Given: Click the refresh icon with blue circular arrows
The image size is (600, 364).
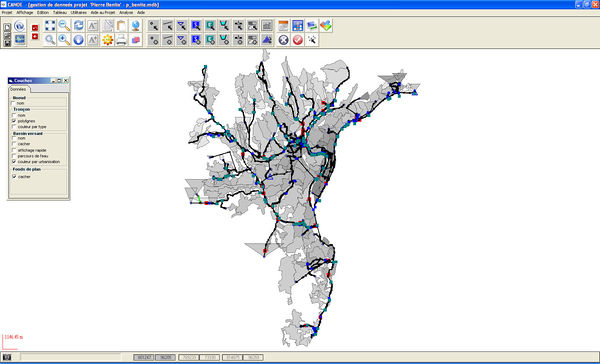Looking at the screenshot, I should click(79, 26).
